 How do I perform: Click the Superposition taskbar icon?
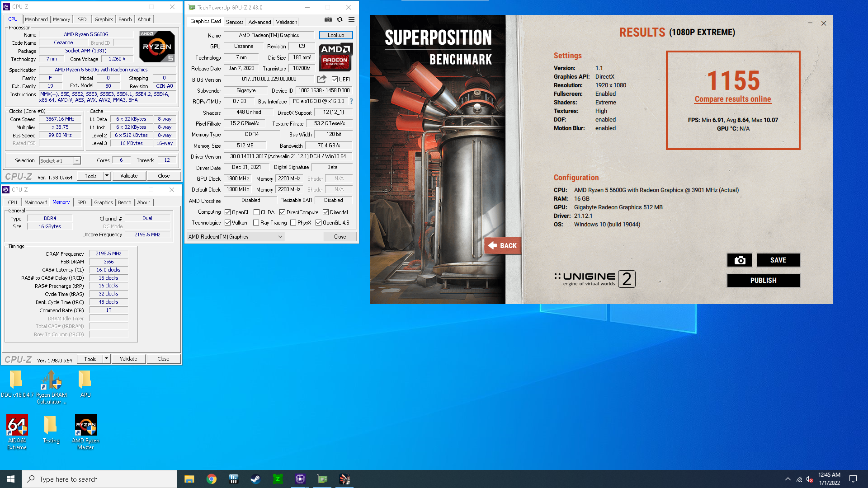pos(344,479)
